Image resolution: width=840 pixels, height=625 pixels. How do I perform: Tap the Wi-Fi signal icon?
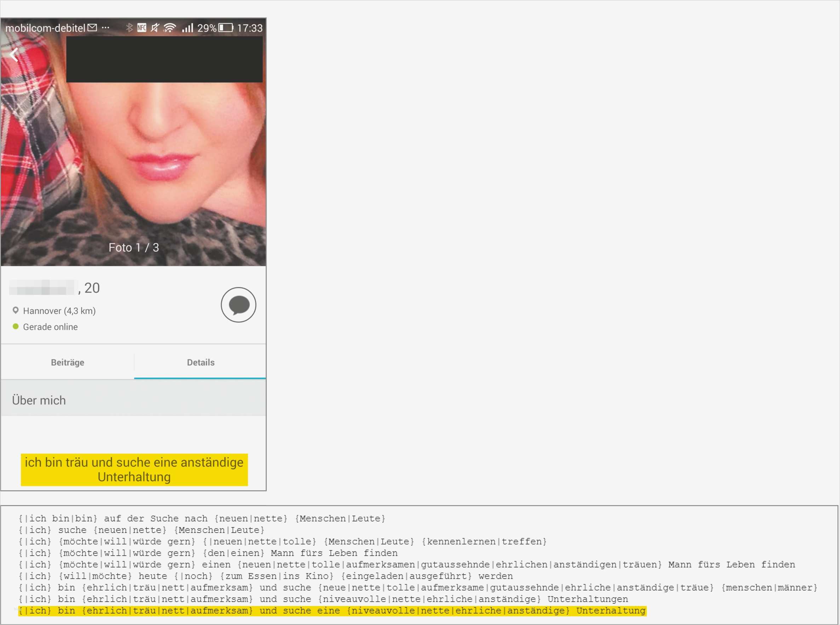click(x=170, y=28)
